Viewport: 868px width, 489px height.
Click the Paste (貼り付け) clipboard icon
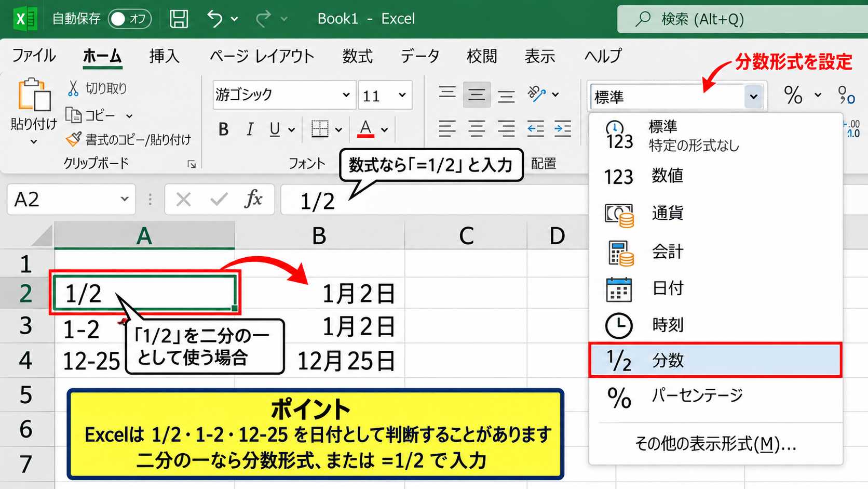34,95
